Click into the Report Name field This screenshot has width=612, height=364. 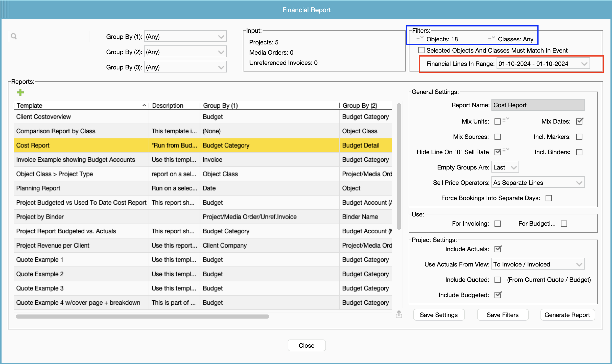[x=538, y=105]
